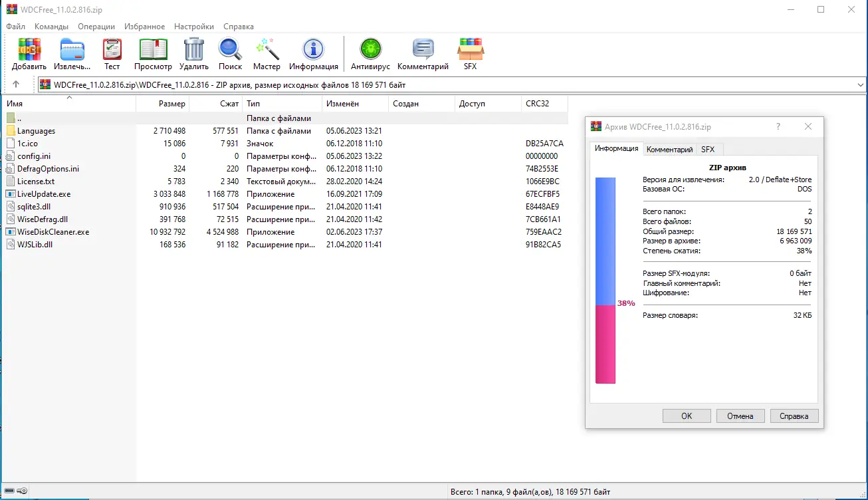The height and width of the screenshot is (500, 868).
Task: Click the 1c.ico file icon
Action: point(11,144)
